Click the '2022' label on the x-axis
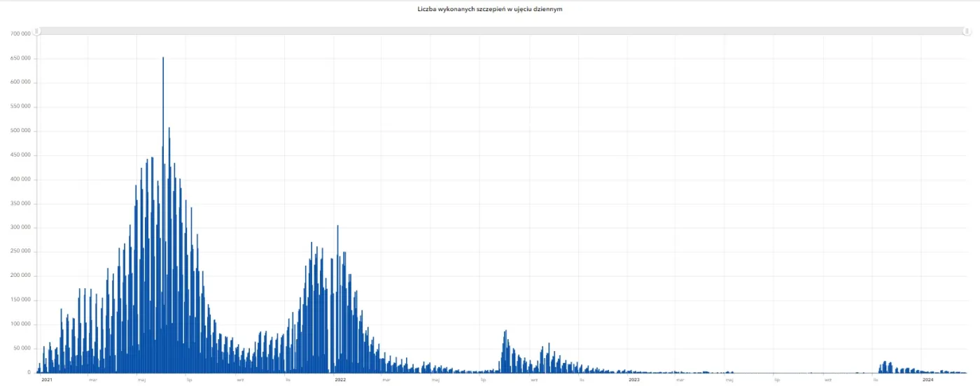The width and height of the screenshot is (980, 386). point(340,380)
